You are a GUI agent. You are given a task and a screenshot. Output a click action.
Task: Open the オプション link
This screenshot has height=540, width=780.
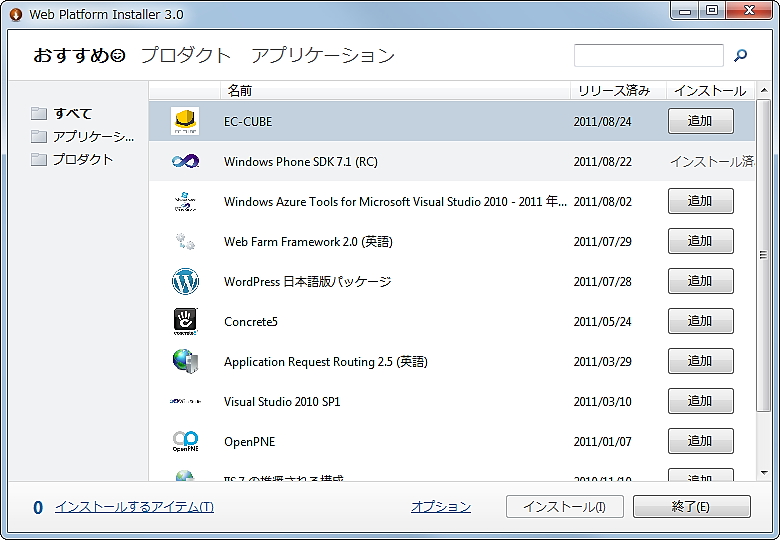[441, 507]
